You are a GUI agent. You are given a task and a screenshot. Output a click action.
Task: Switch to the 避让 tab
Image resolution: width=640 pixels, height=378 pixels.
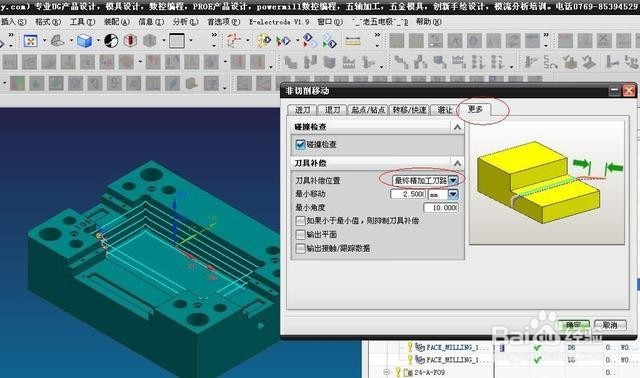[444, 110]
